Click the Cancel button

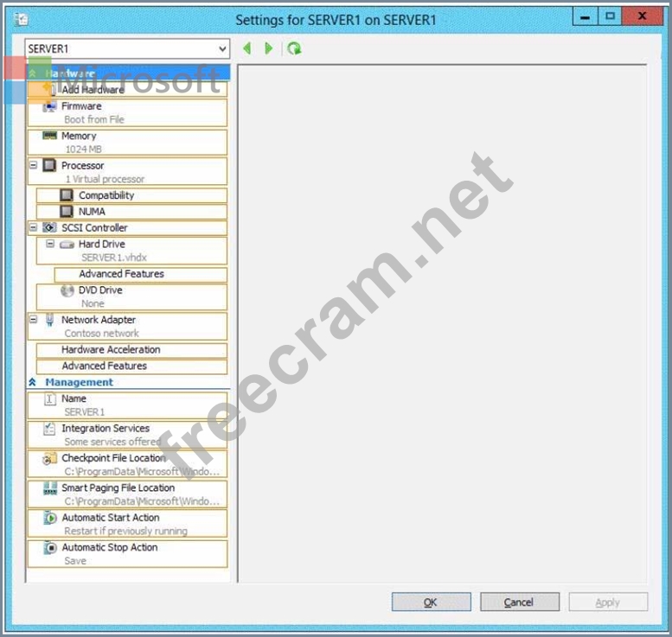[x=520, y=602]
